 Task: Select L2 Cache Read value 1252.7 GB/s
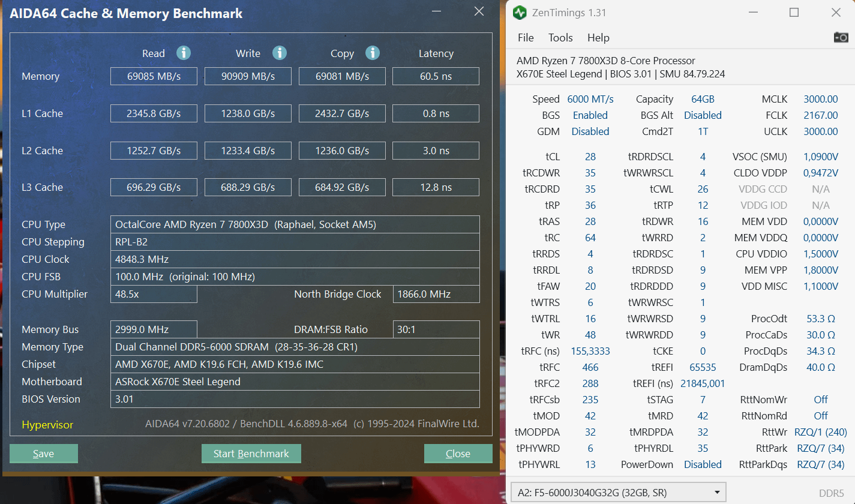pyautogui.click(x=154, y=151)
